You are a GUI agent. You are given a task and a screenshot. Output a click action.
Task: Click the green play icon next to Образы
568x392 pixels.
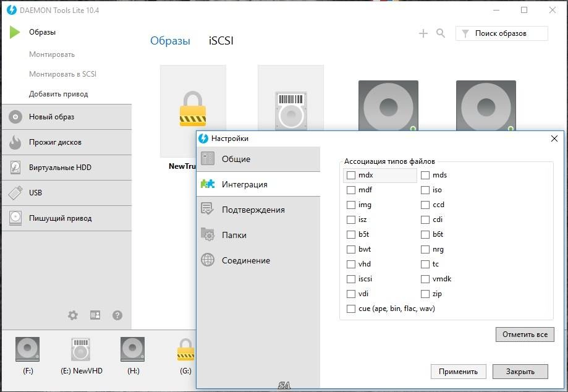pos(14,32)
